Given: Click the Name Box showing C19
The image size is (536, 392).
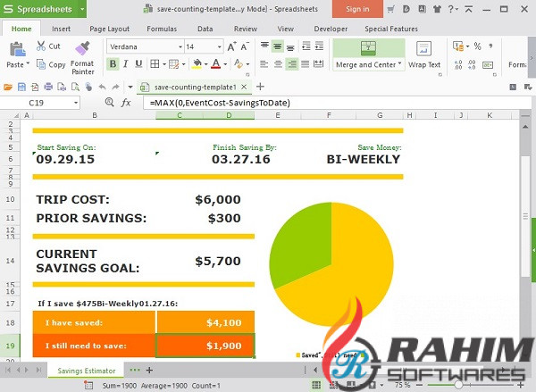Looking at the screenshot, I should point(54,103).
